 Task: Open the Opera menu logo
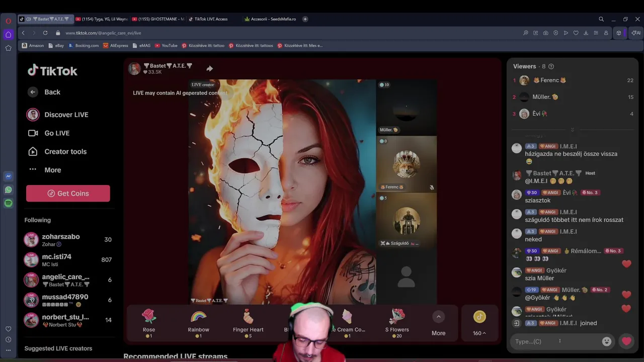pos(8,21)
